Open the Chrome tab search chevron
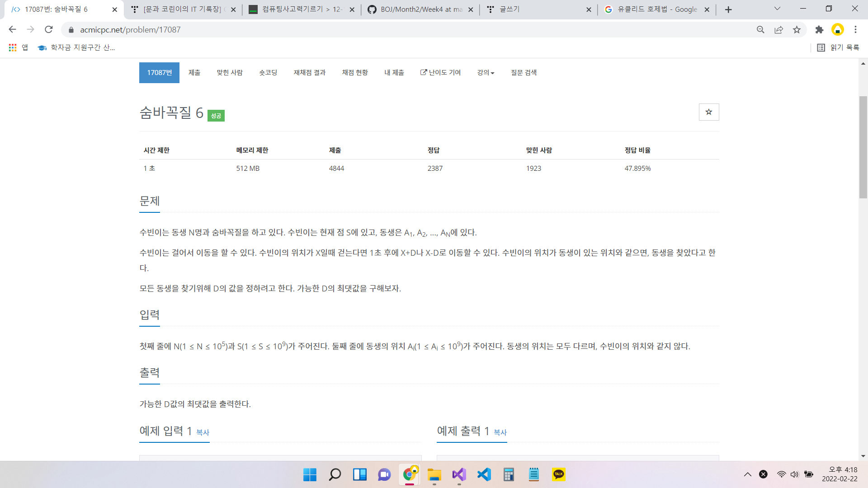This screenshot has height=488, width=868. [777, 9]
